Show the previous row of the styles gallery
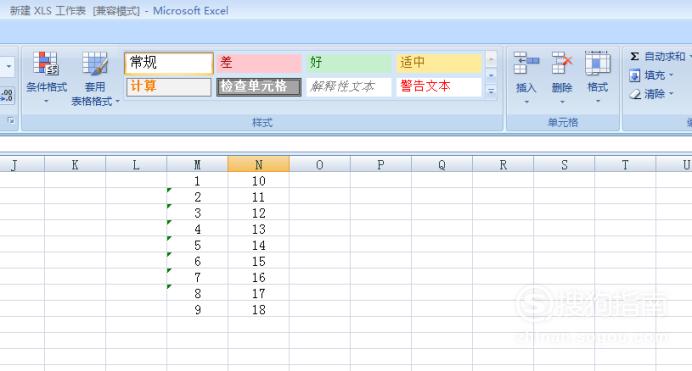This screenshot has width=692, height=371. point(491,59)
